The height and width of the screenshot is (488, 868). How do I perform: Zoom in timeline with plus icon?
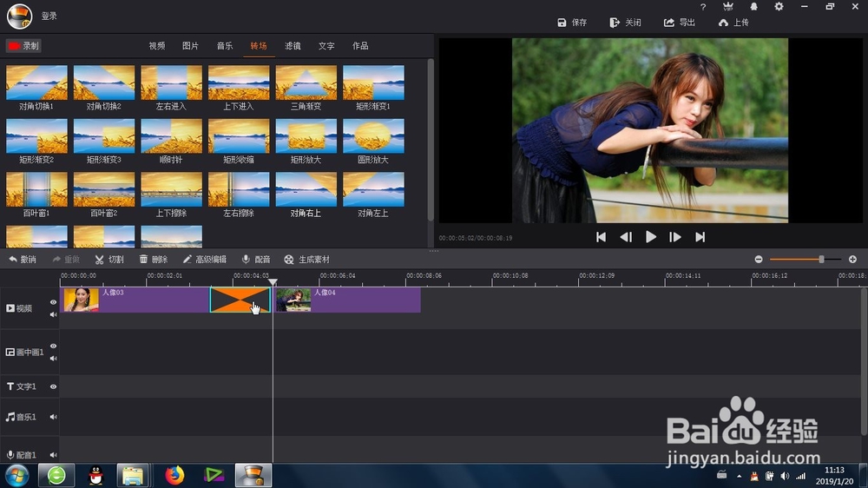[852, 260]
